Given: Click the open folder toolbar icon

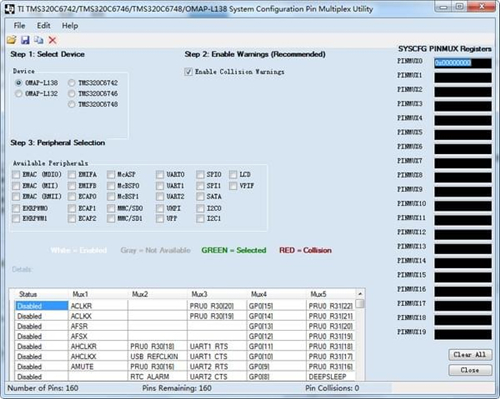Looking at the screenshot, I should (12, 40).
